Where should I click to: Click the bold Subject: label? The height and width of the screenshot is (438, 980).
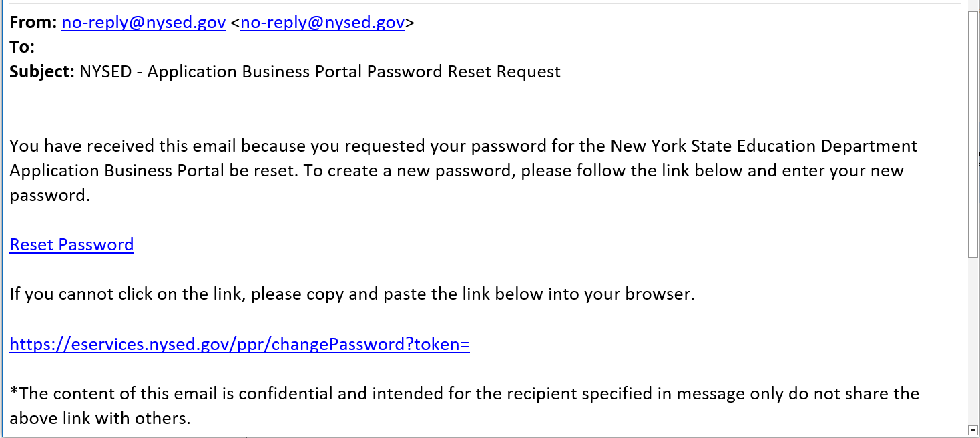point(41,72)
